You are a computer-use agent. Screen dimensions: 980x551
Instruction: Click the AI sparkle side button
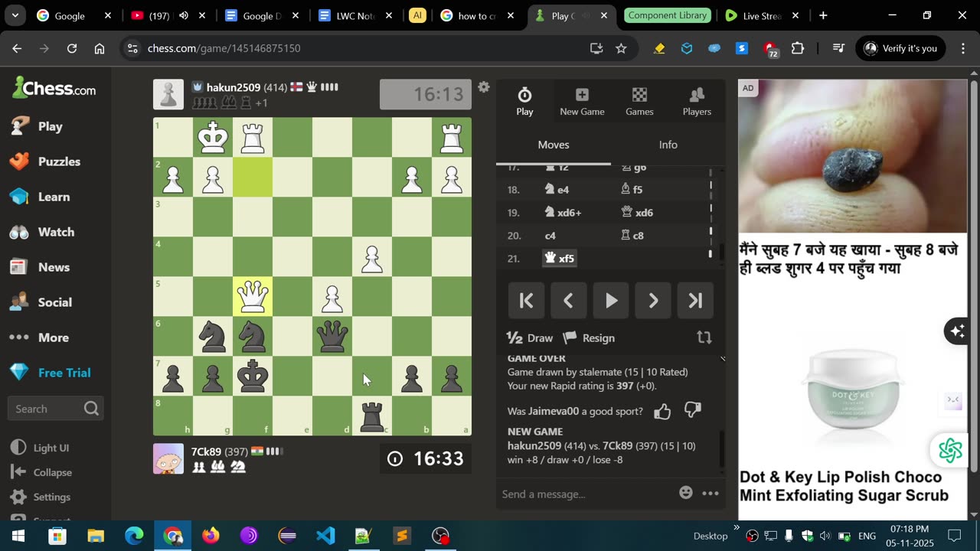point(957,331)
